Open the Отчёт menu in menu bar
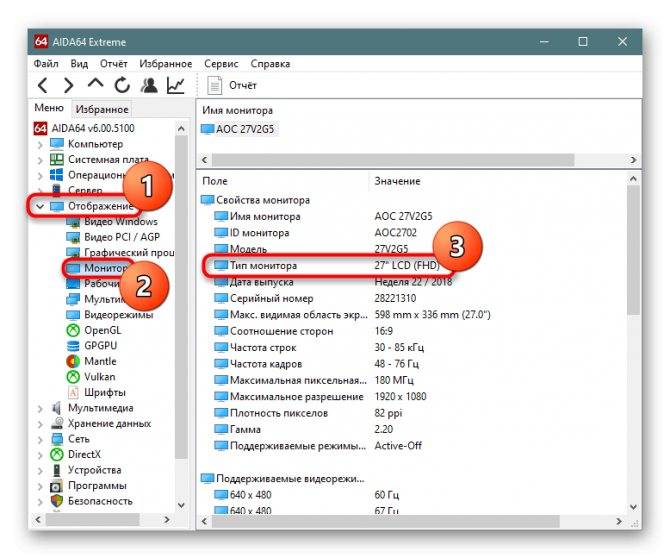 114,64
